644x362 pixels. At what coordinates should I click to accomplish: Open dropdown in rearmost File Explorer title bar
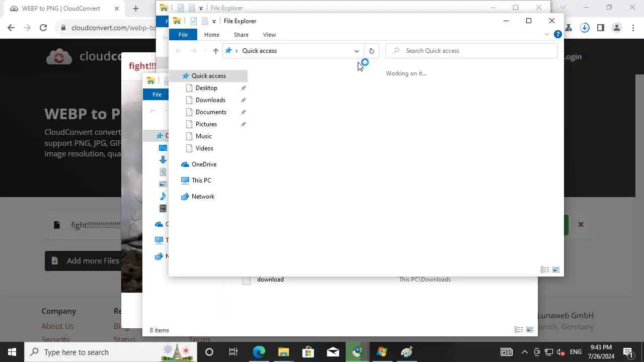[201, 8]
